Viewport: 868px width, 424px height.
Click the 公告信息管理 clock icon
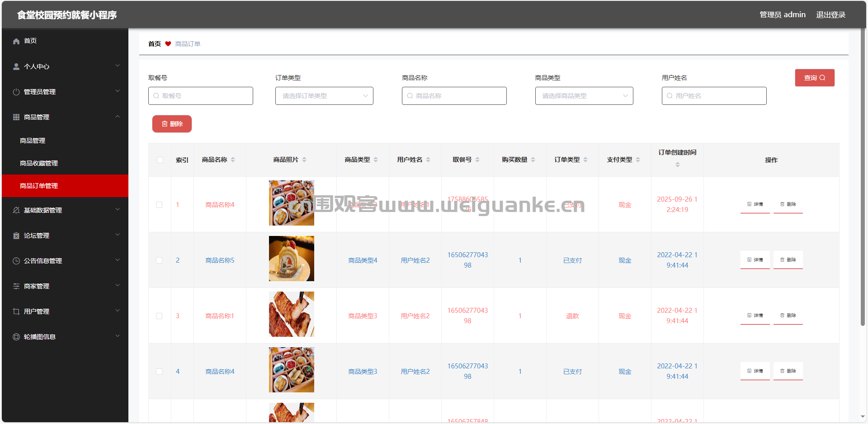[16, 261]
